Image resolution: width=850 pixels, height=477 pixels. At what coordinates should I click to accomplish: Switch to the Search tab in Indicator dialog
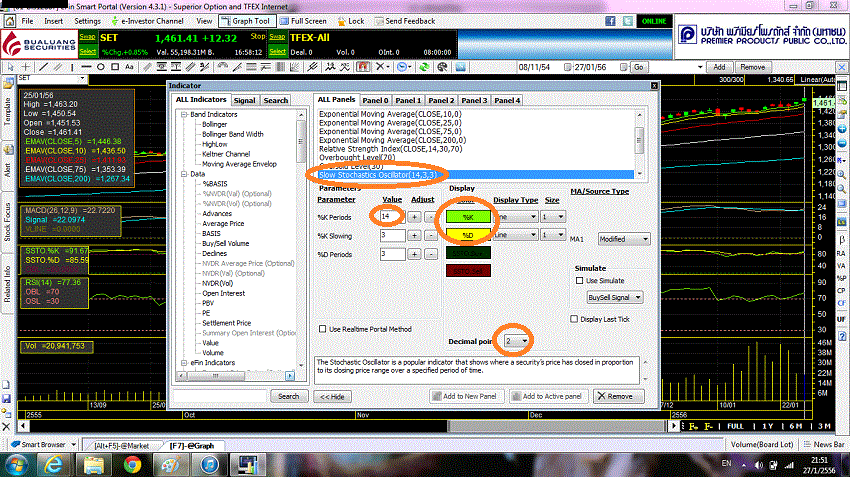pos(275,100)
